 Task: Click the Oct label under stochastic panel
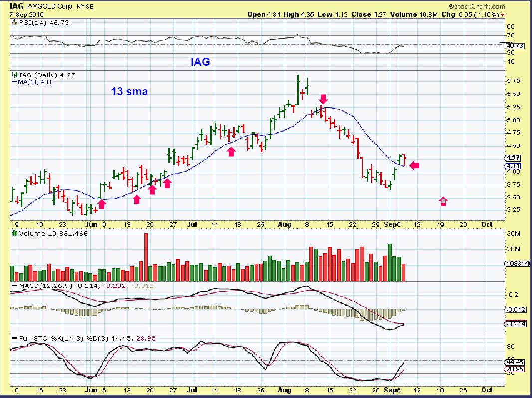[x=487, y=390]
